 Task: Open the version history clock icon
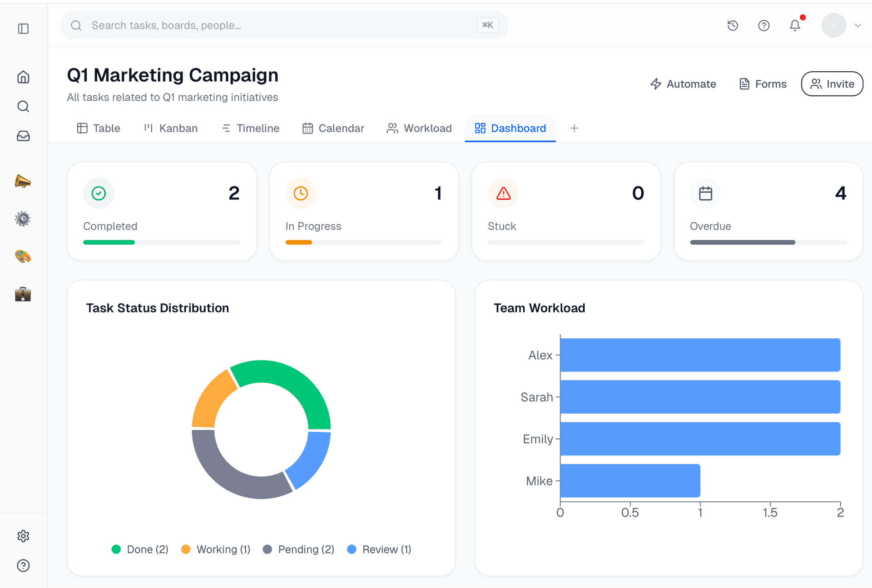pos(733,25)
